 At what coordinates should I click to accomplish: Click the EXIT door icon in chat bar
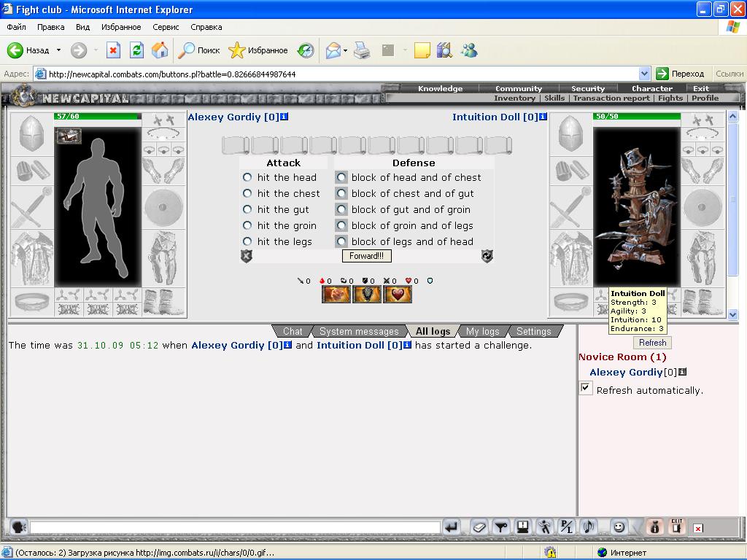click(x=677, y=526)
